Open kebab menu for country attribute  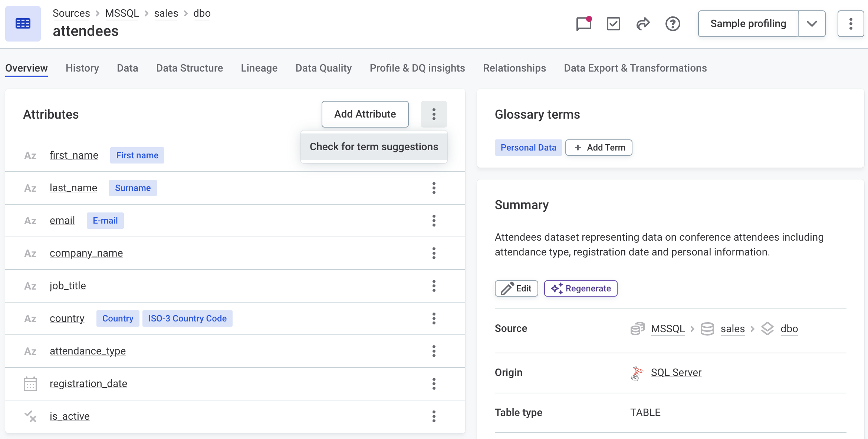434,318
